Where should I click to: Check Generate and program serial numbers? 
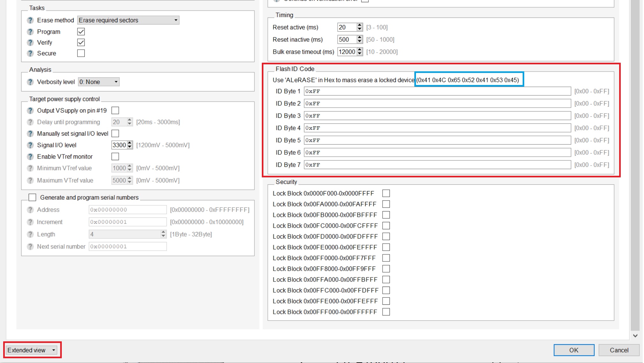(x=32, y=197)
